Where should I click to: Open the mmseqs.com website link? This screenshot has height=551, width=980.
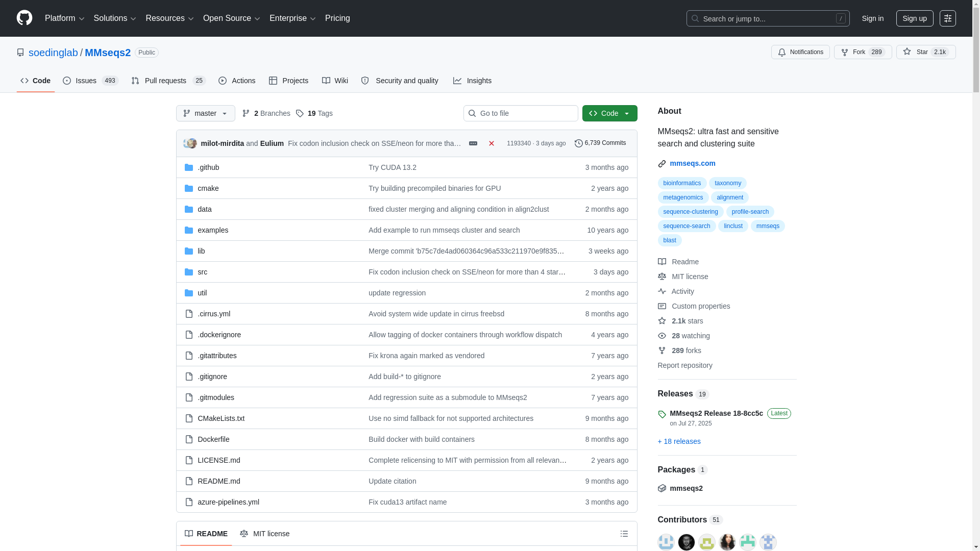693,163
